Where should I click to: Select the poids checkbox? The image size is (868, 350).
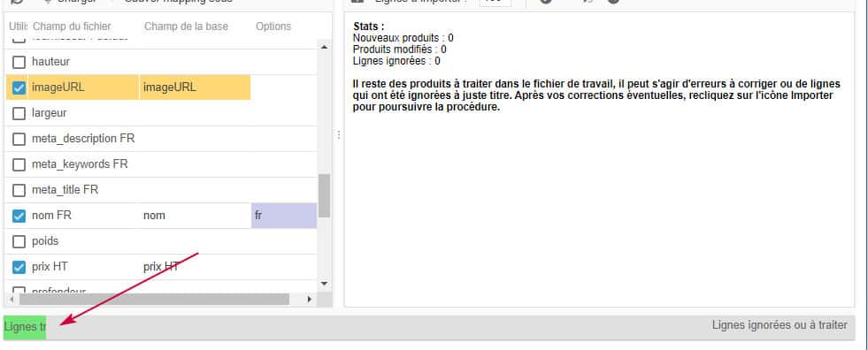(x=19, y=241)
